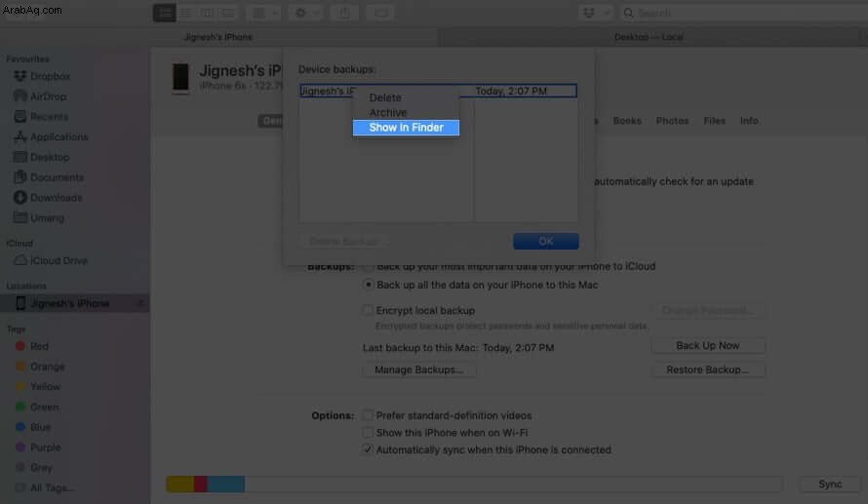Open the action gear menu
This screenshot has width=868, height=504.
(305, 13)
